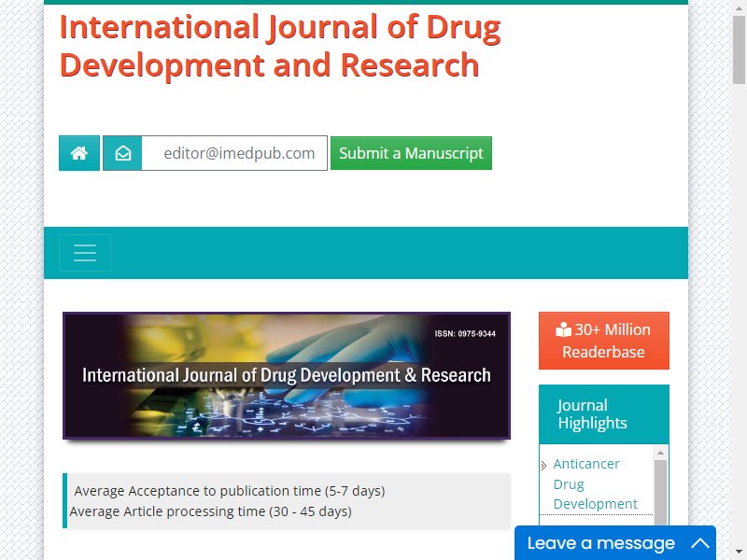Screen dimensions: 747x560
Task: Click the Journal Highlights panel heading
Action: pos(603,413)
